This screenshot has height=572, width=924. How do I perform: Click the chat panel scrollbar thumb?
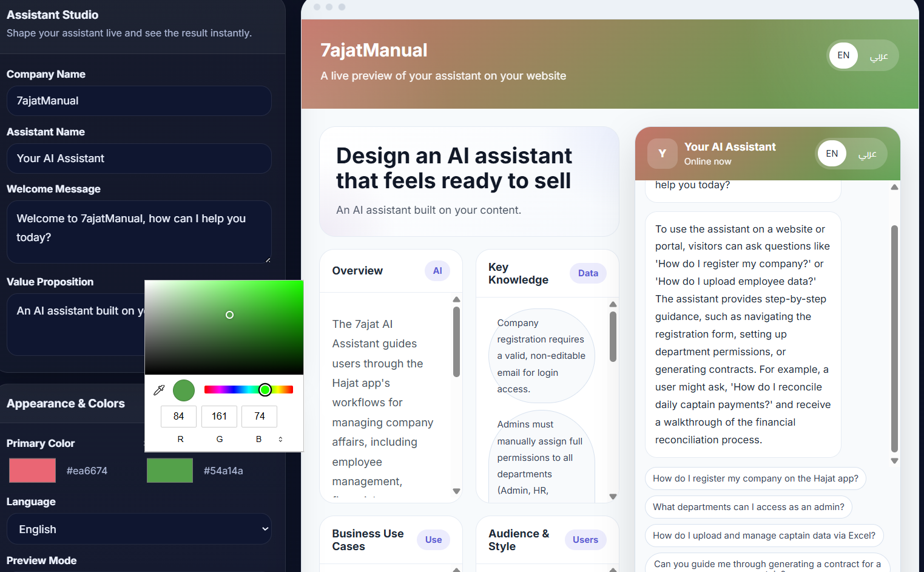click(x=894, y=339)
